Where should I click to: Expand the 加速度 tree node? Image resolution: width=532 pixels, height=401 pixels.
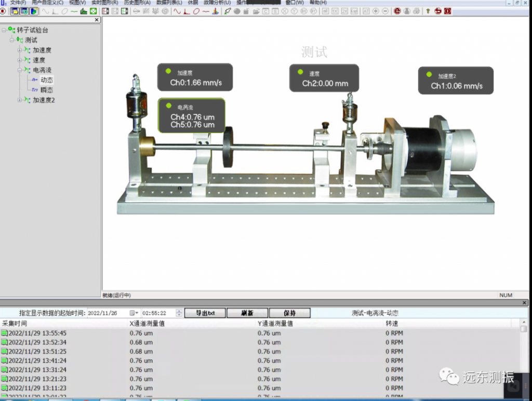tap(20, 50)
